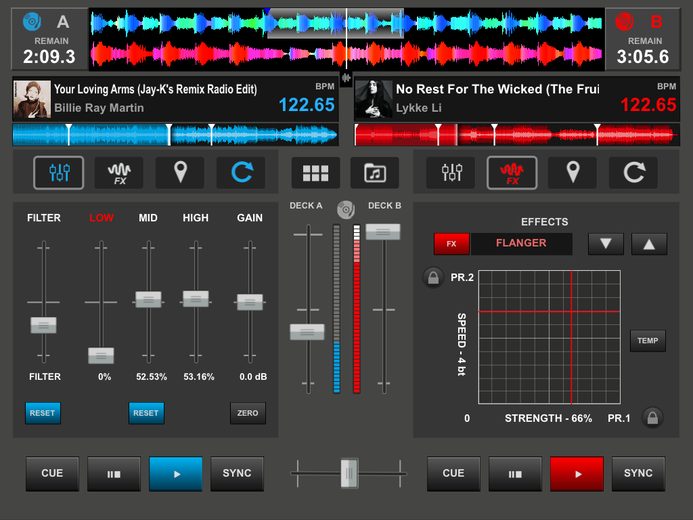
Task: Select the next effect with down arrow
Action: click(x=605, y=244)
